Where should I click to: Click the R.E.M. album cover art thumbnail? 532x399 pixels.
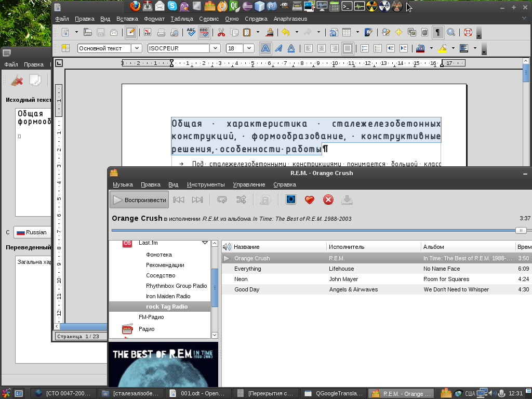[x=163, y=364]
